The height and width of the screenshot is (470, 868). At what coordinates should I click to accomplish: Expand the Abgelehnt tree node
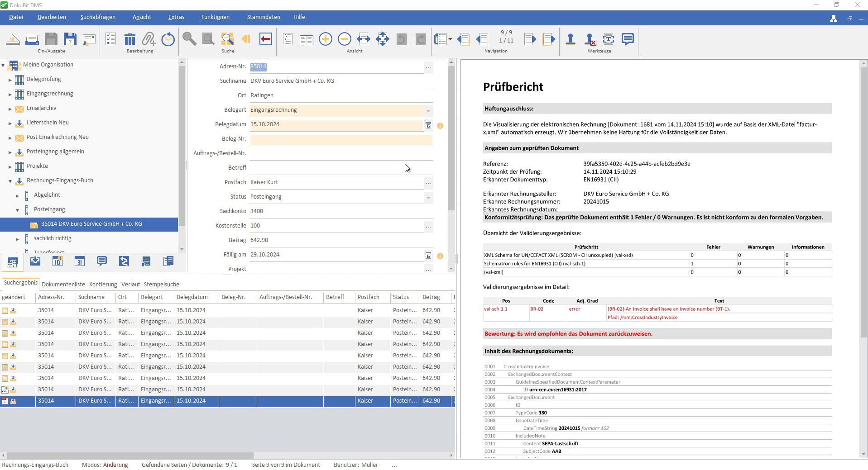(x=17, y=195)
